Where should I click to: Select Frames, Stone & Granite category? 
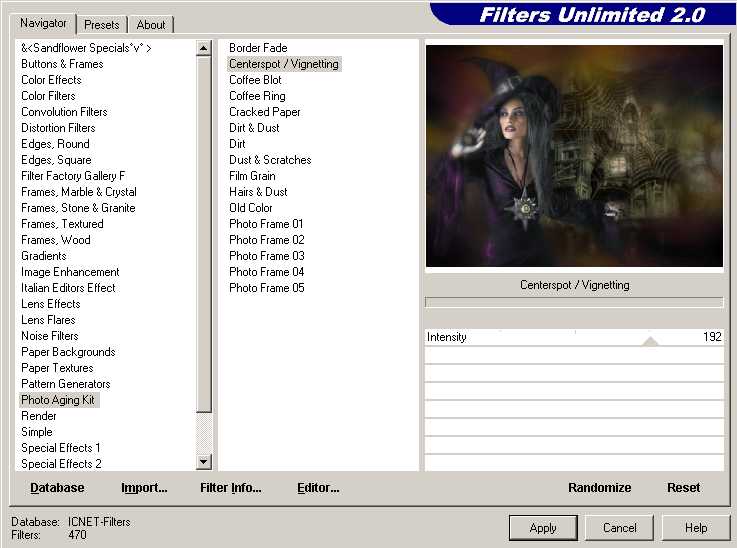(78, 208)
